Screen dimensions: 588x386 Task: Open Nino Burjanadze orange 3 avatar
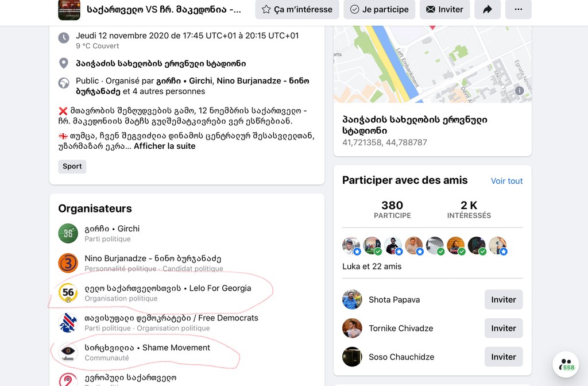click(x=68, y=263)
